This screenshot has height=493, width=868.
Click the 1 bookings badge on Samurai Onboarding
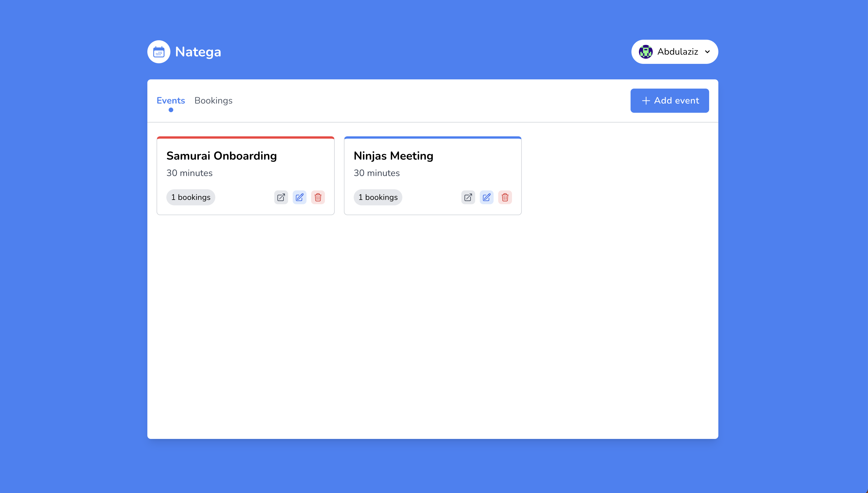pos(191,197)
